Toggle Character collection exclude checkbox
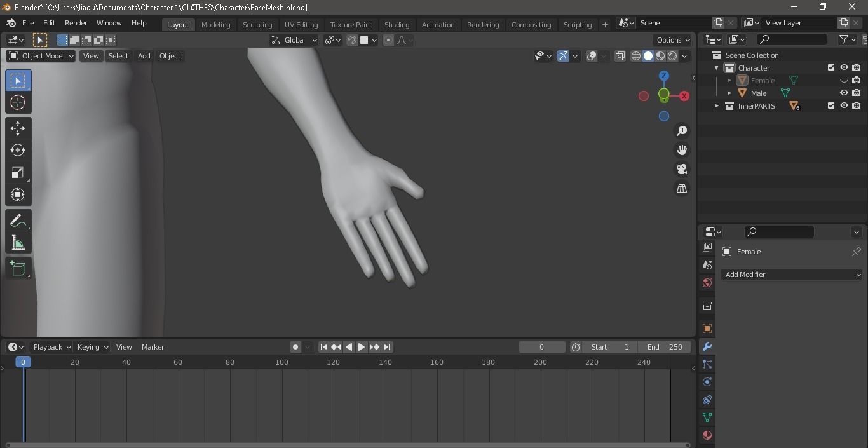868x448 pixels. pyautogui.click(x=831, y=67)
